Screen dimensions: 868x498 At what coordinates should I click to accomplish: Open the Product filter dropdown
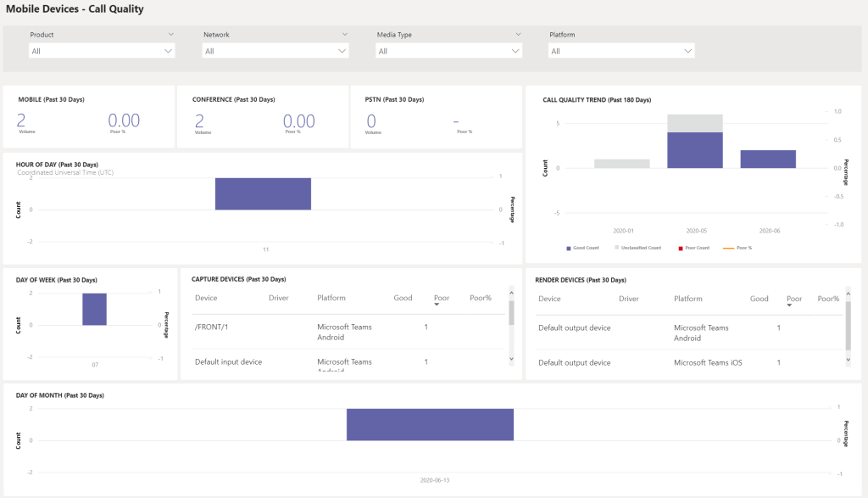(x=102, y=51)
